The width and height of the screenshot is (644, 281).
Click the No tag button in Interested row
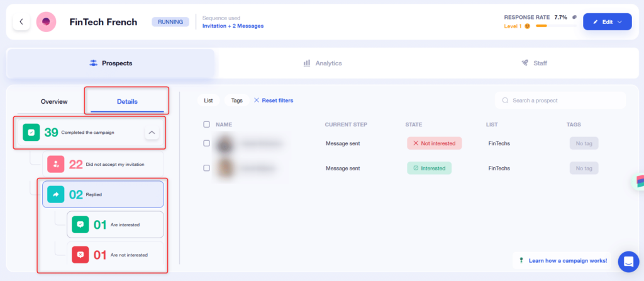[584, 168]
